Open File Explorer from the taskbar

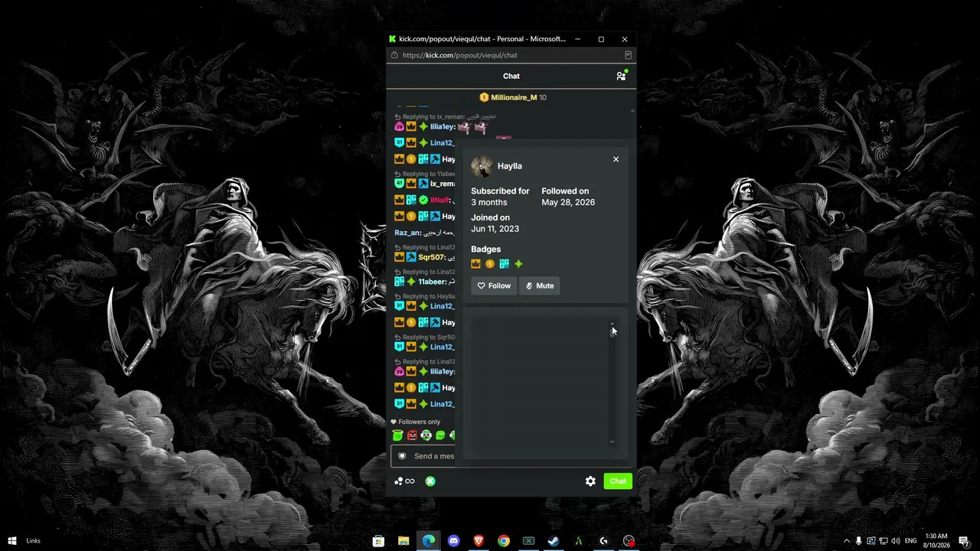point(403,541)
